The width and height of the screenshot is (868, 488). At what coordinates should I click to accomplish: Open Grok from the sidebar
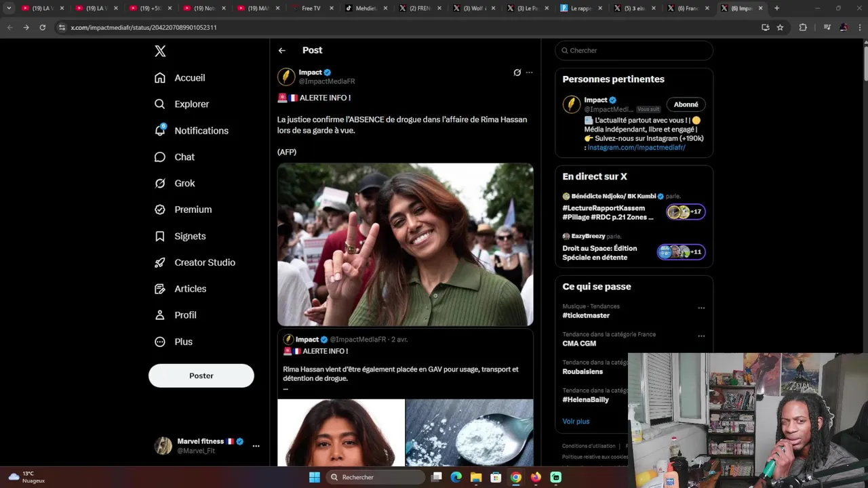[x=174, y=184]
